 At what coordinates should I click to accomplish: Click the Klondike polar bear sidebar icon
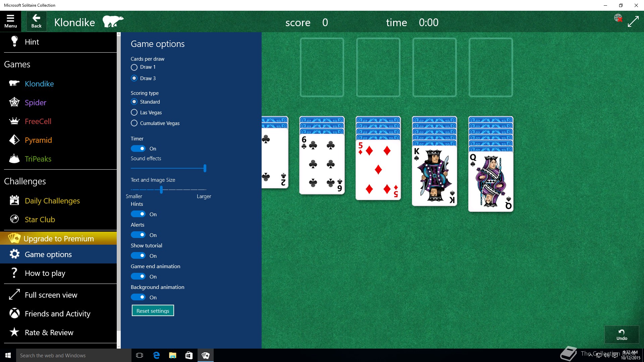pos(14,83)
